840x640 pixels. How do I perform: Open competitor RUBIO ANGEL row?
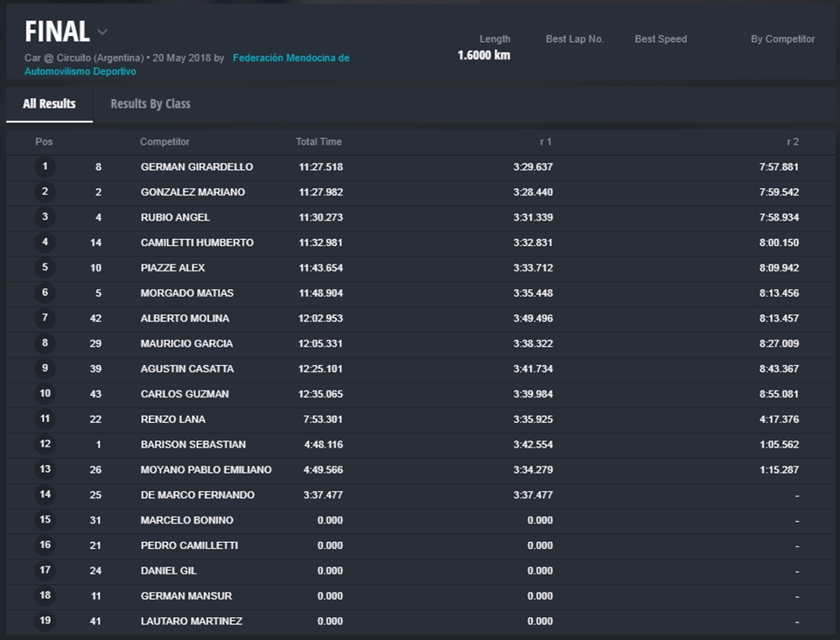click(175, 217)
